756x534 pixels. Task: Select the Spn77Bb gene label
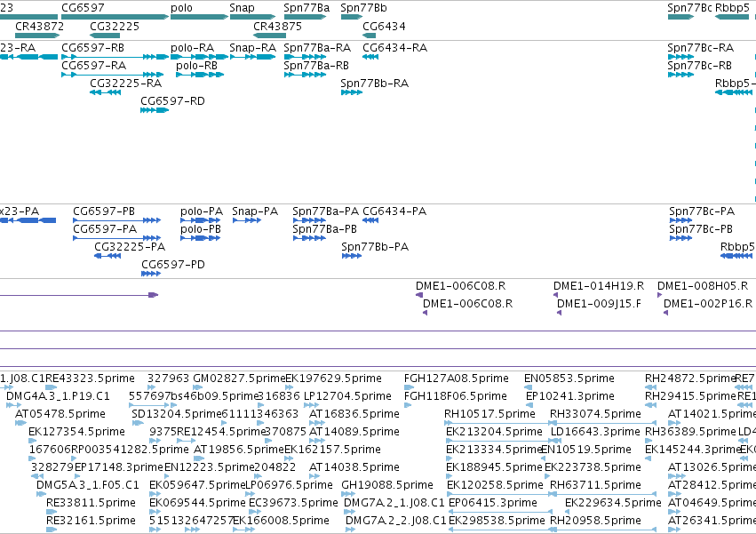(363, 8)
